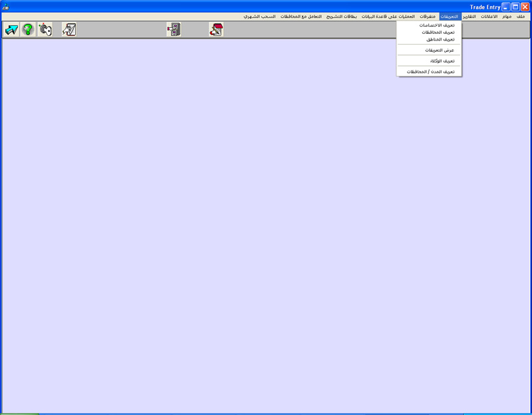Choose تعريف المناطق menu entry
The width and height of the screenshot is (532, 415).
coord(440,39)
